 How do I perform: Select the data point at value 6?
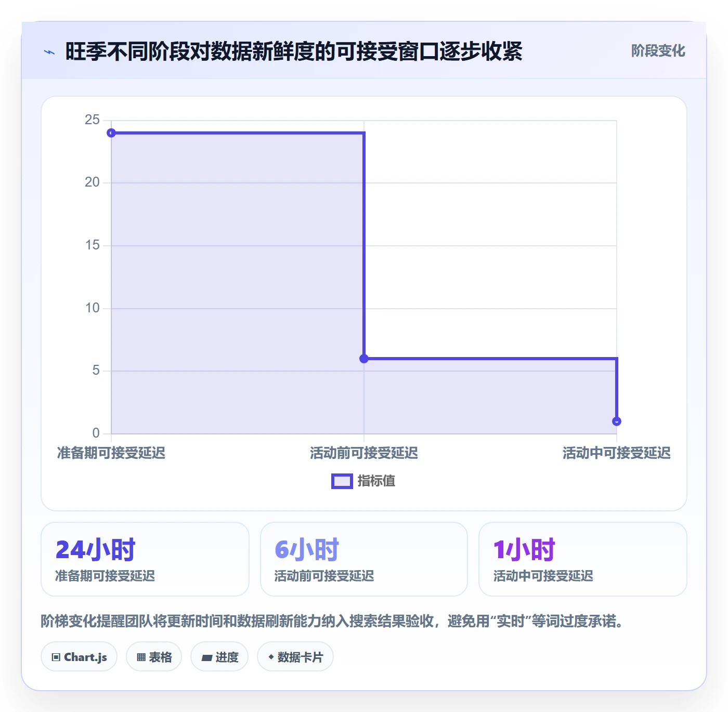(x=364, y=359)
